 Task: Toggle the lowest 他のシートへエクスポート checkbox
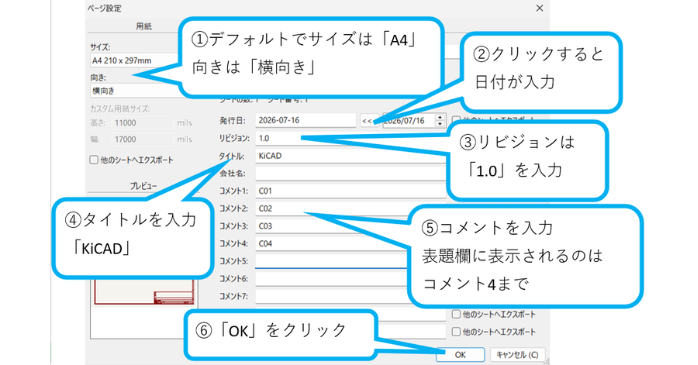456,332
